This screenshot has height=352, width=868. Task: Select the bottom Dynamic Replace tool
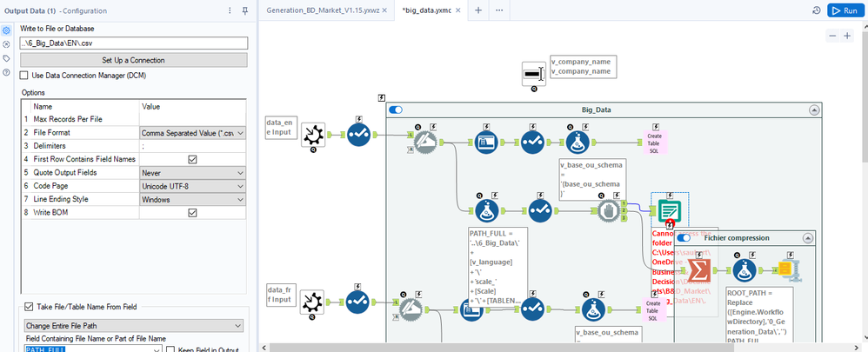(x=411, y=310)
